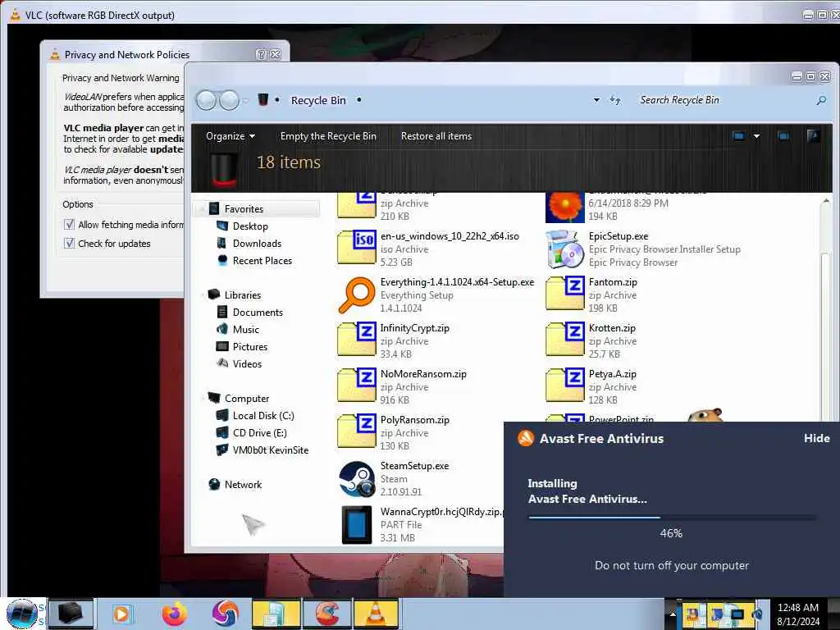Click the chevron after Recycle Bin in breadcrumb
The height and width of the screenshot is (630, 840).
(358, 100)
